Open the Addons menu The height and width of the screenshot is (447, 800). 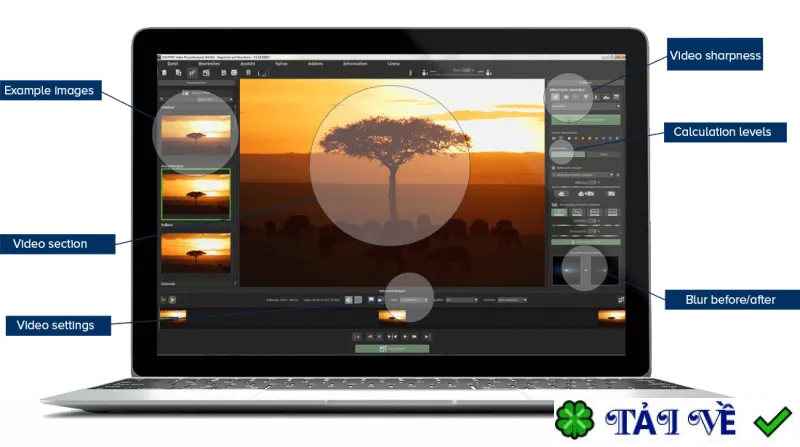coord(315,64)
